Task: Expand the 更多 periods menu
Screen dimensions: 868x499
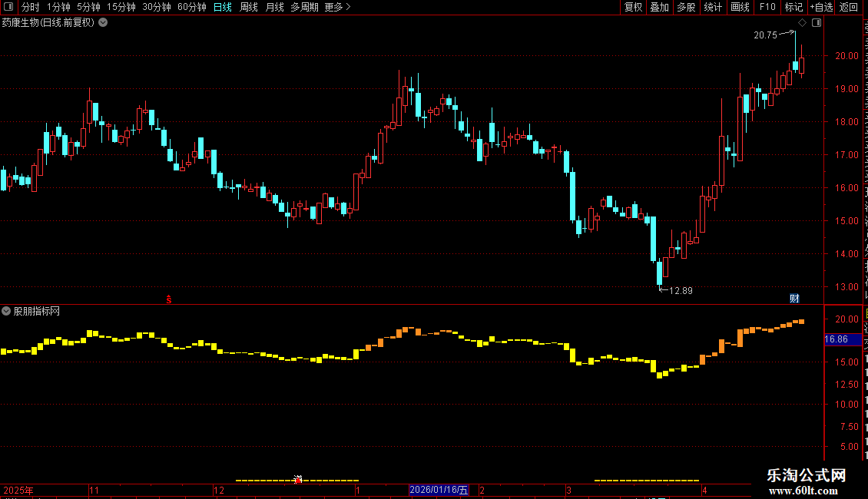Action: [337, 7]
